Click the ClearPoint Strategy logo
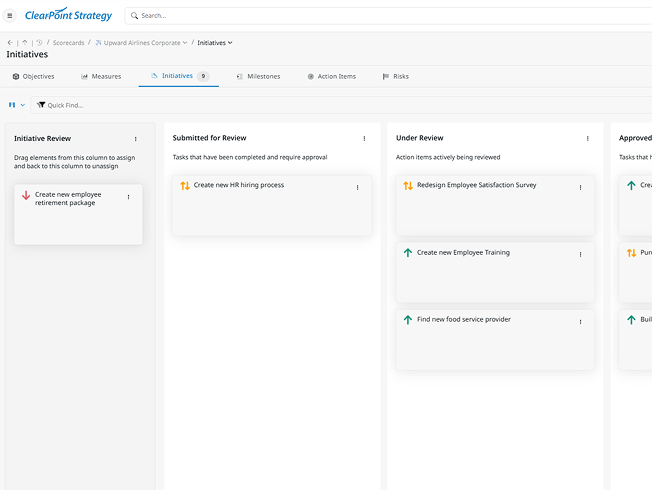 click(x=68, y=15)
